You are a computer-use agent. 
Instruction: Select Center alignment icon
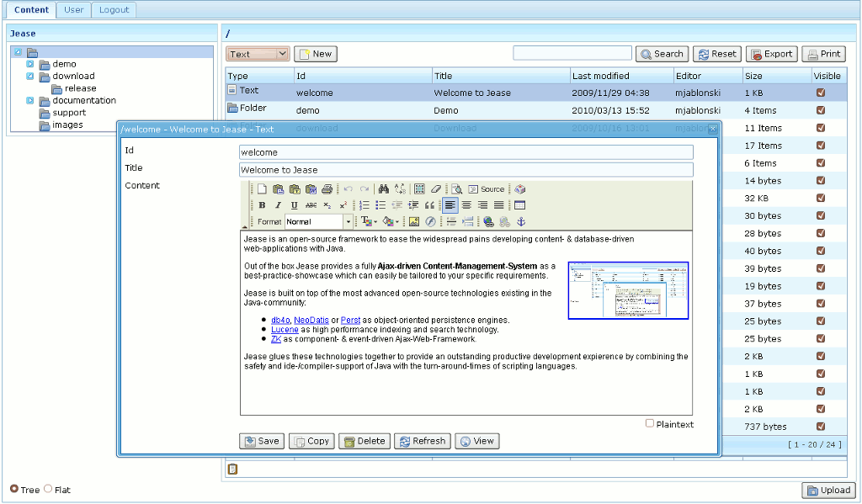click(x=466, y=205)
